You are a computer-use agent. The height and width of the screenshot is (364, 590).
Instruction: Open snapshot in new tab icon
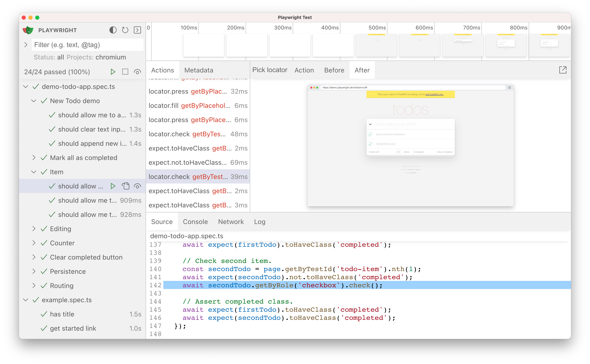coord(563,70)
